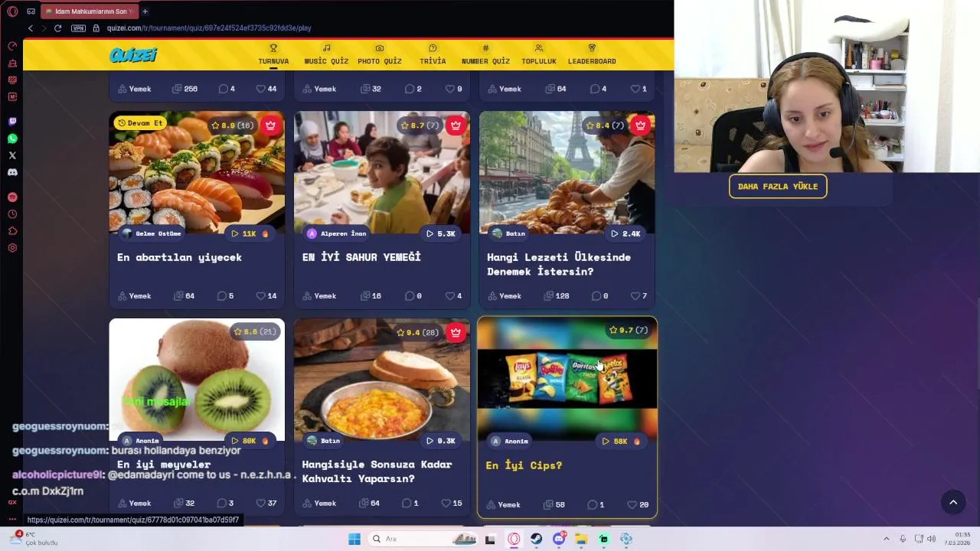Reload the page with refresh icon

(57, 28)
